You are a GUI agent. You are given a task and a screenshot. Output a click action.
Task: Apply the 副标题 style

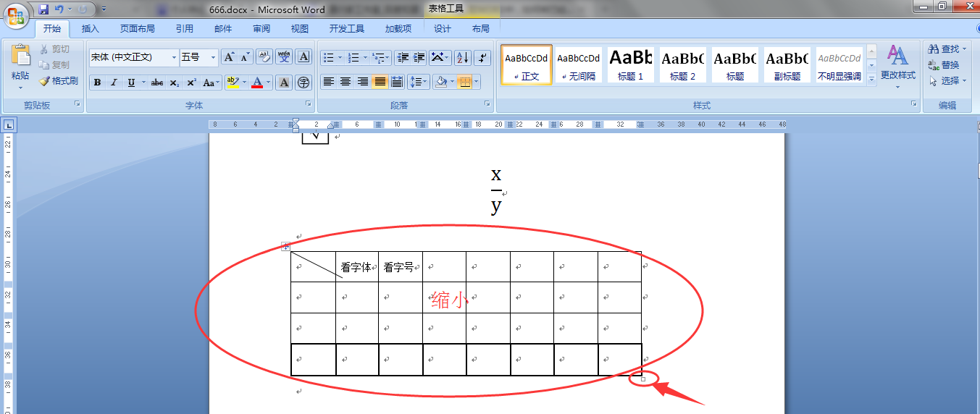787,64
